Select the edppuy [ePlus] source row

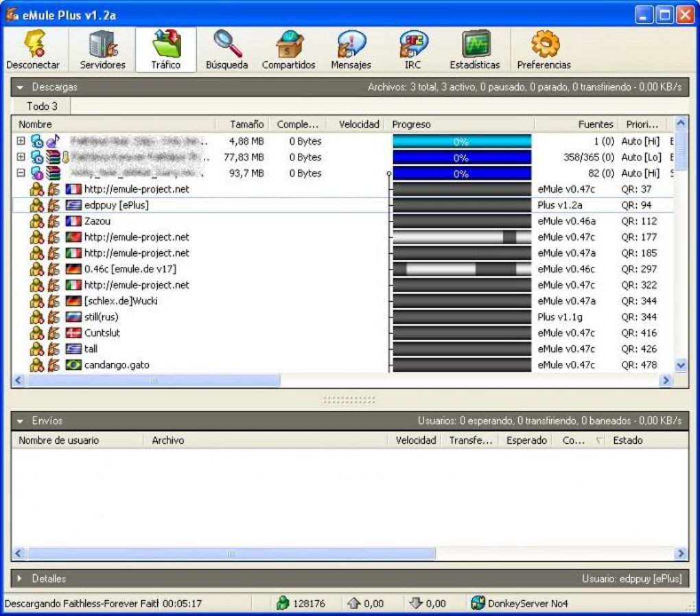tap(116, 205)
